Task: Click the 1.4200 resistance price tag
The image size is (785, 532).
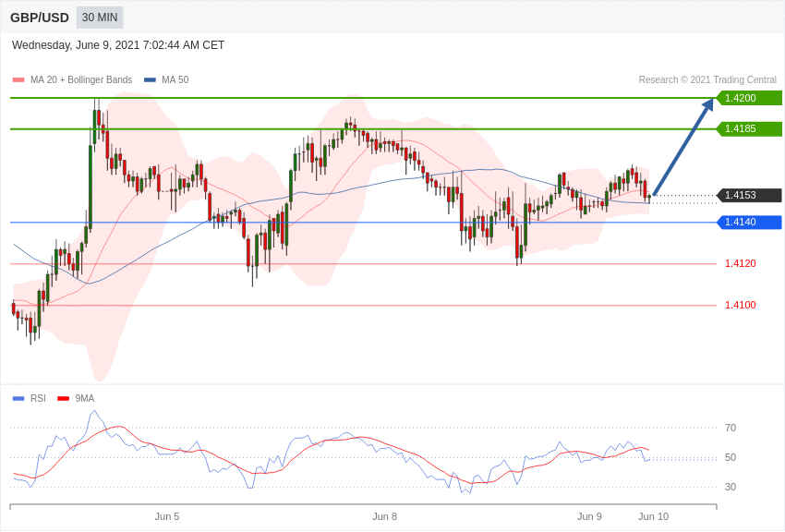Action: click(749, 98)
